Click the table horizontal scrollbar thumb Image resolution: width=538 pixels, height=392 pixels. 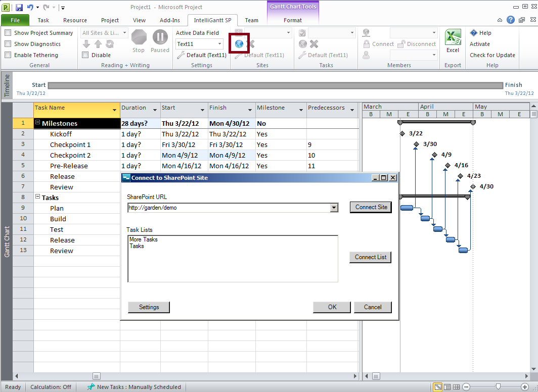97,376
